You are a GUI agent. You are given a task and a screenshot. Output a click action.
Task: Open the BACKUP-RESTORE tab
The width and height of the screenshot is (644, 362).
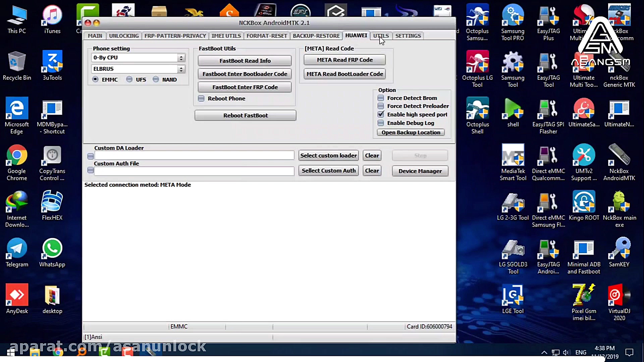coord(316,36)
